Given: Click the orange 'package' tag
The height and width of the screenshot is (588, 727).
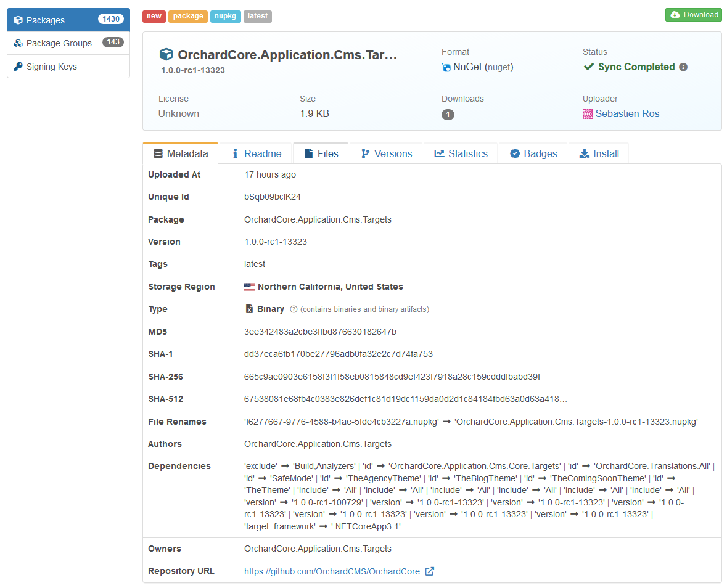Looking at the screenshot, I should click(188, 16).
